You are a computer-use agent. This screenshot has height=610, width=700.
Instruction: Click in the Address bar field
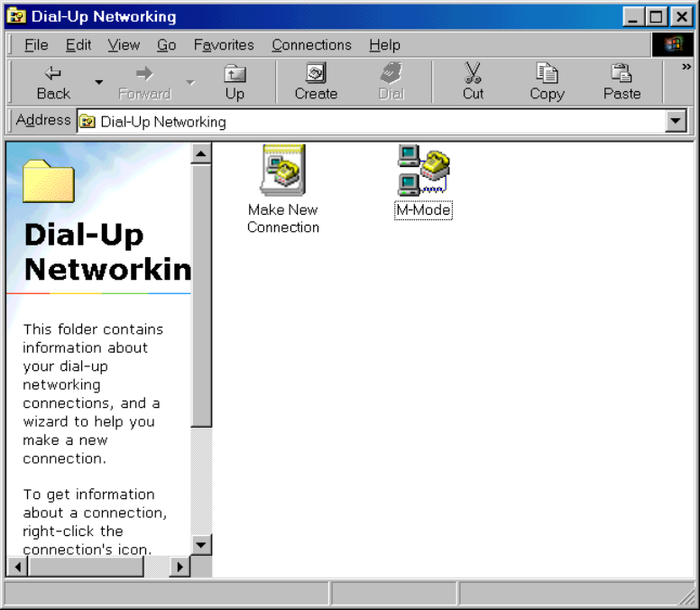[371, 122]
